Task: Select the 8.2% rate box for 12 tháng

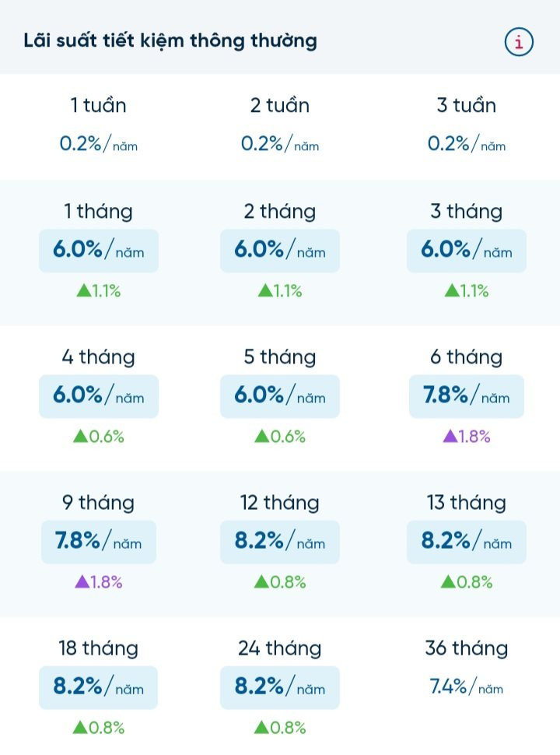Action: 280,542
